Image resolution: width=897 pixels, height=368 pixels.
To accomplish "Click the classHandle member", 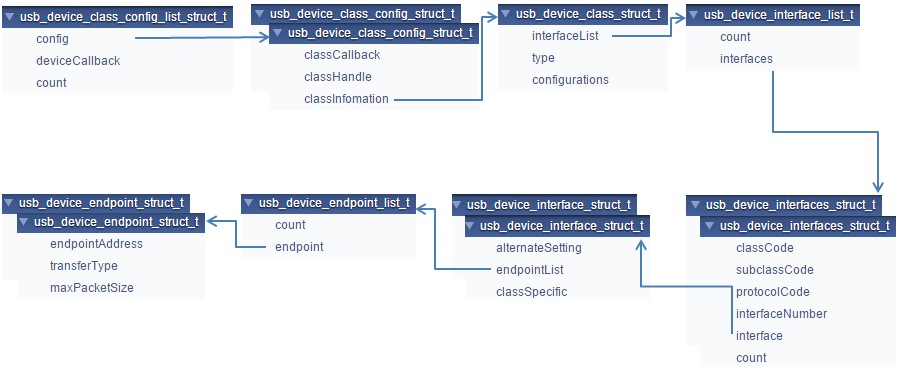I will coord(338,77).
